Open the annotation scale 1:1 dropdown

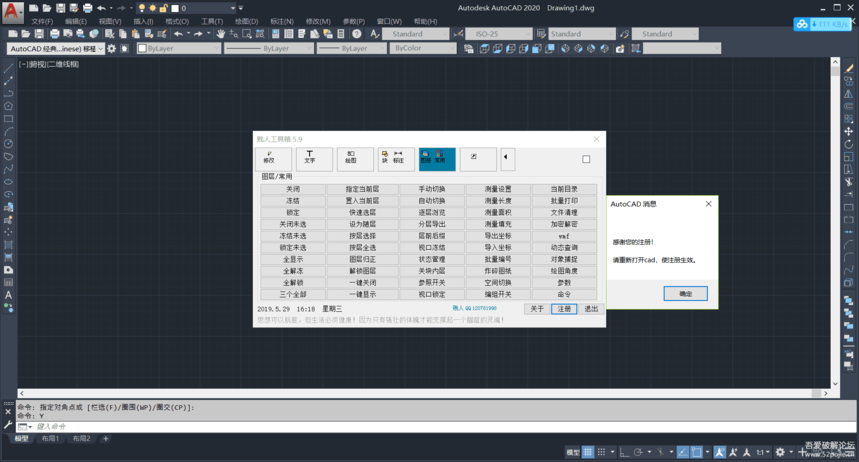tap(763, 452)
